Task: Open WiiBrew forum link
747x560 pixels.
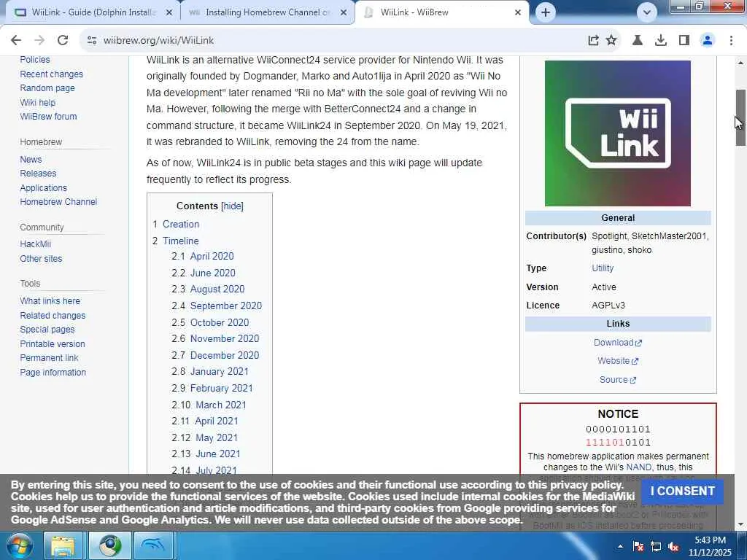Action: [48, 116]
